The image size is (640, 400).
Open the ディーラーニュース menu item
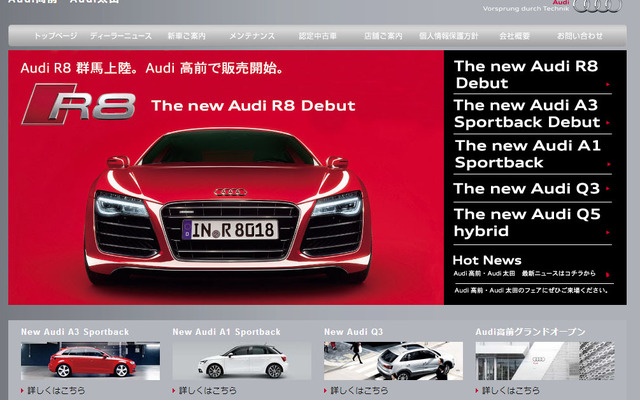pyautogui.click(x=121, y=36)
